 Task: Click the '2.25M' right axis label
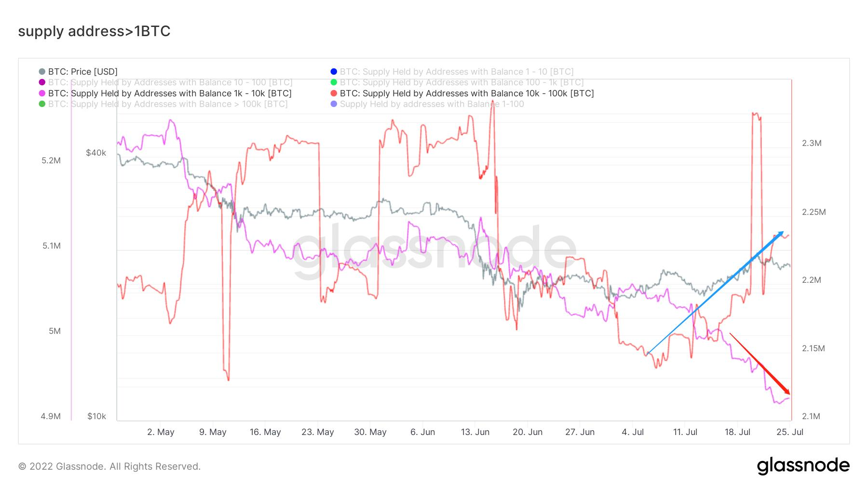pos(814,212)
